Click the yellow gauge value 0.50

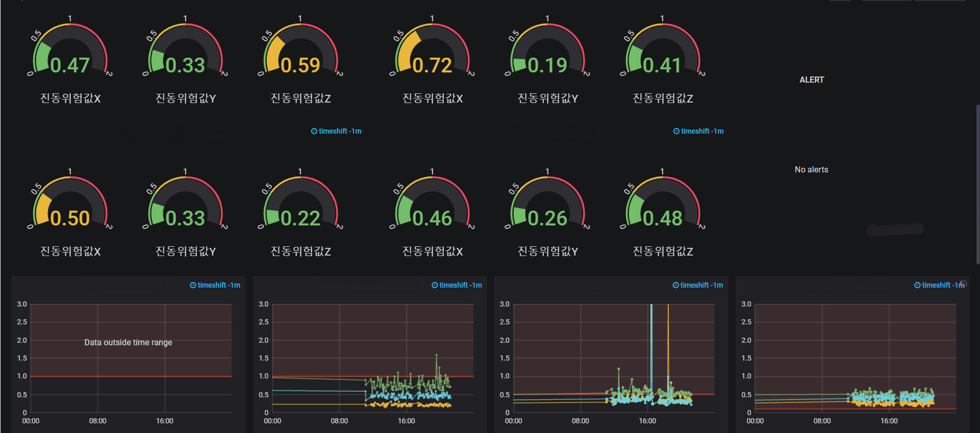tap(70, 218)
